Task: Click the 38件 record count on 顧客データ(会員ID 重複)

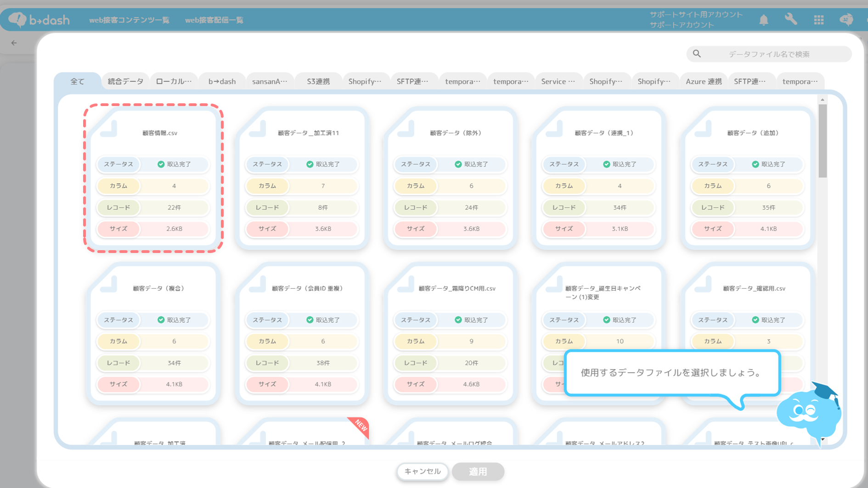Action: tap(323, 363)
